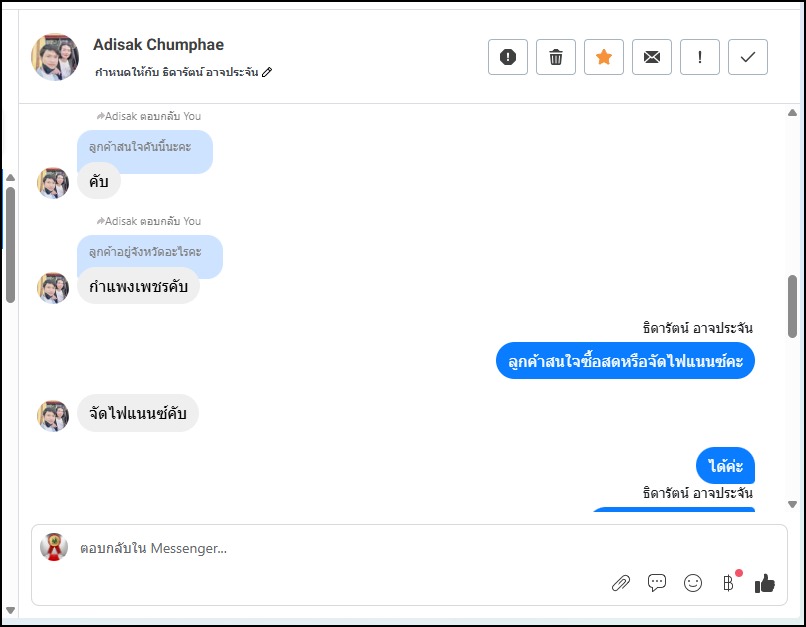Send a thumbs-up like
Image resolution: width=806 pixels, height=627 pixels.
pos(765,583)
